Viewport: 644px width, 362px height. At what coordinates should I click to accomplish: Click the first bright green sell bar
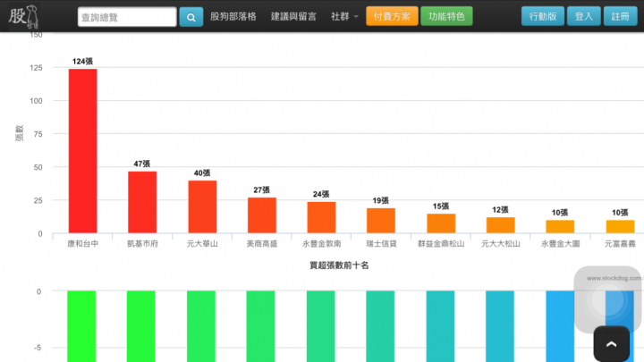[x=81, y=326]
